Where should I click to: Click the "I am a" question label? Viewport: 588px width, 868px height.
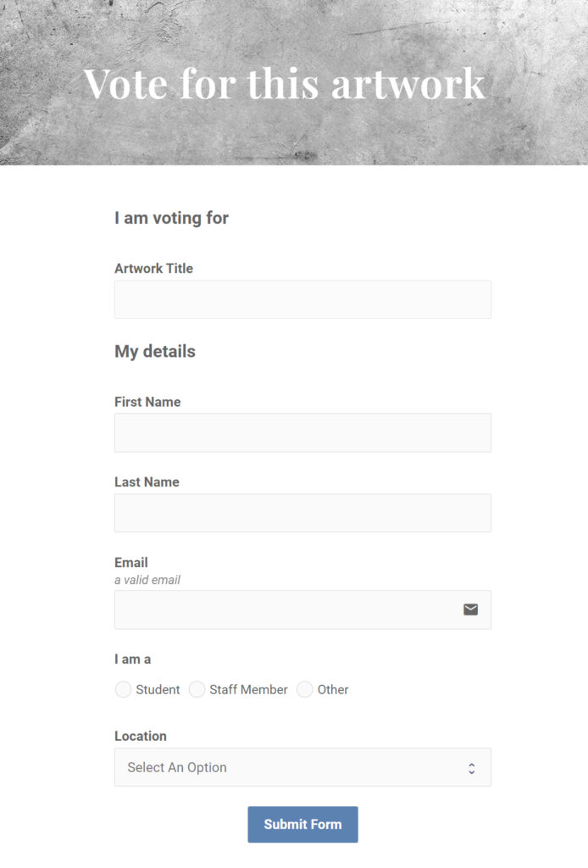133,659
